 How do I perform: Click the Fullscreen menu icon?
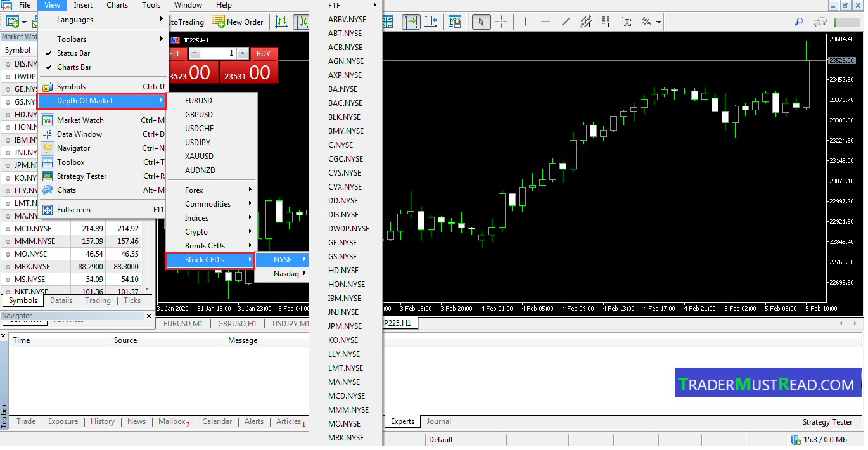(x=48, y=210)
